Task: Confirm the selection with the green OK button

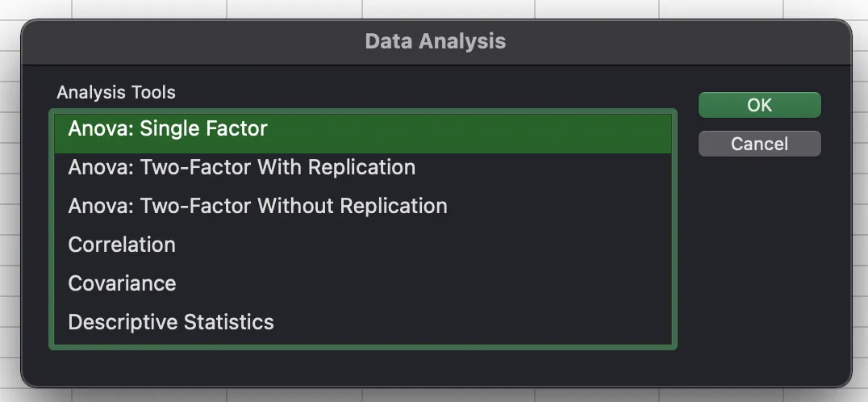Action: coord(759,105)
